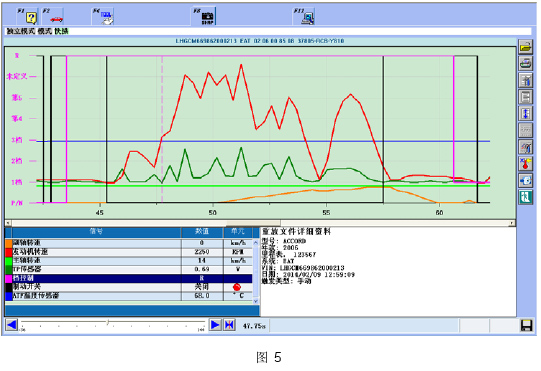The height and width of the screenshot is (371, 541).
Task: Print the graph using the printer icon
Action: [525, 64]
